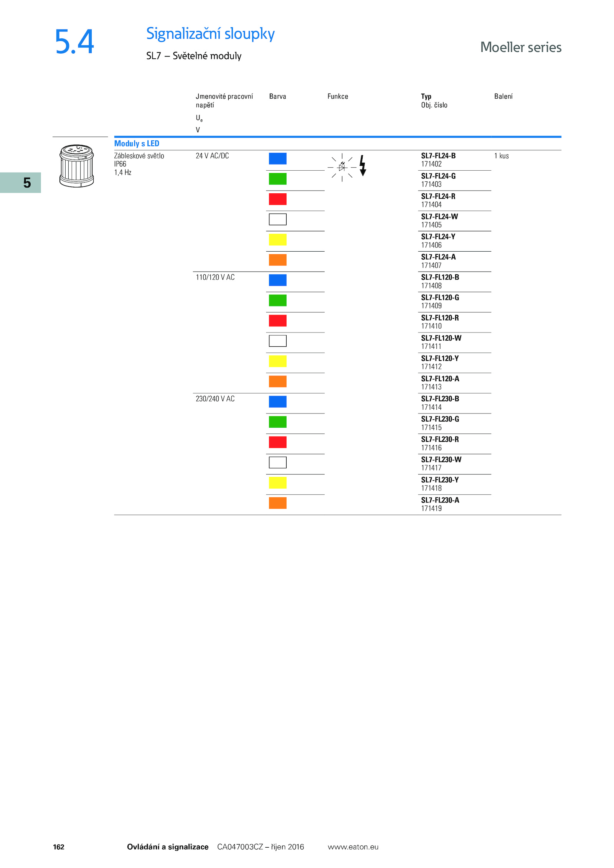Click the orange swatch for SL7-FL24-A
The width and height of the screenshot is (614, 868).
277,260
